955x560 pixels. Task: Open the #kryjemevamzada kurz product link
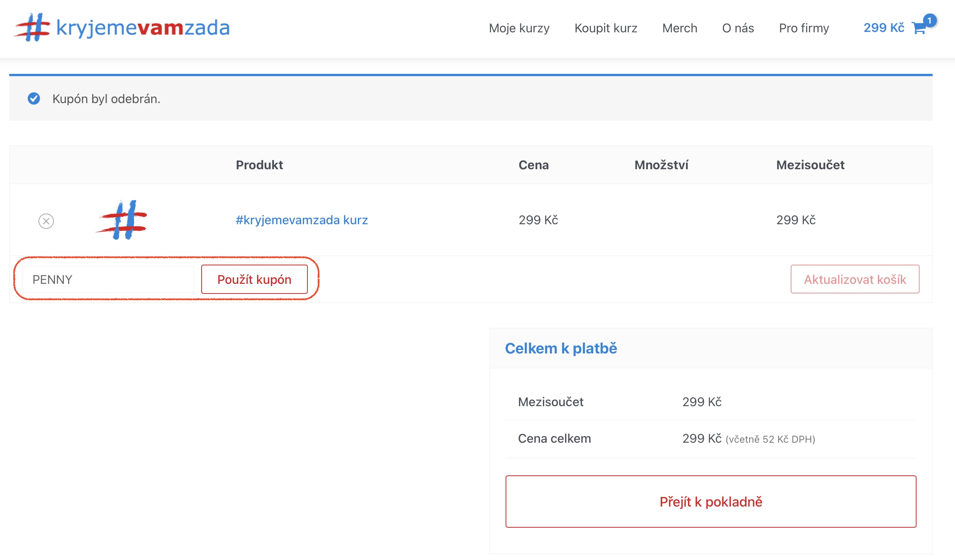(x=302, y=220)
